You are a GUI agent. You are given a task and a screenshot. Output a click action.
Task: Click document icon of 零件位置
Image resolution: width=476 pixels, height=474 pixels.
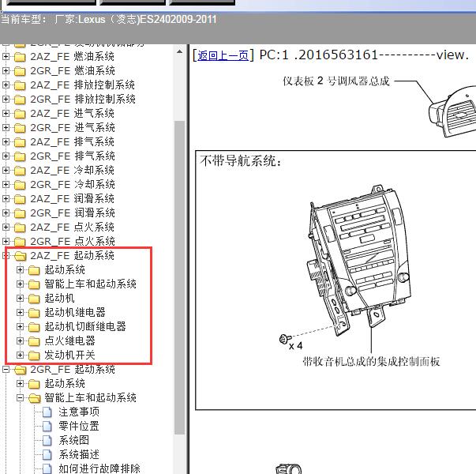(x=47, y=427)
